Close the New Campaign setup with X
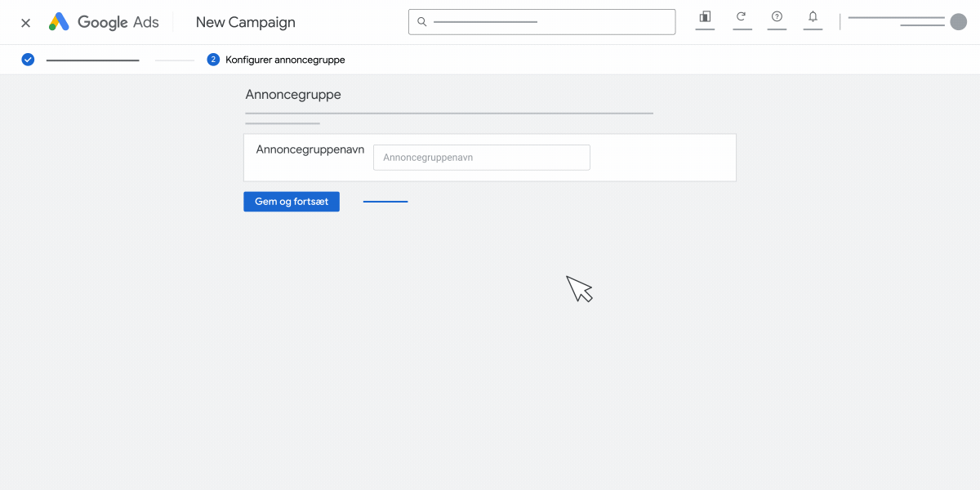The image size is (980, 490). pyautogui.click(x=26, y=23)
